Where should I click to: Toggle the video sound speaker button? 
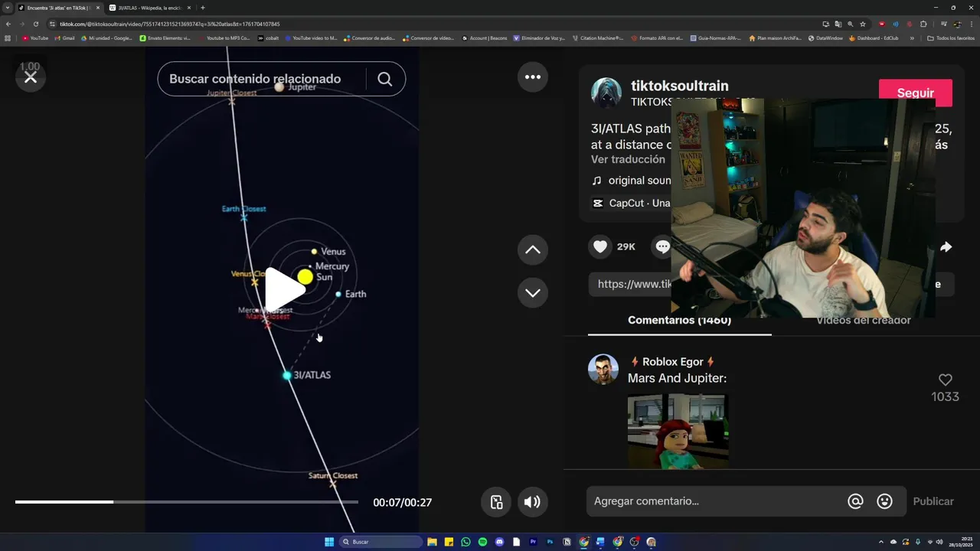(532, 502)
